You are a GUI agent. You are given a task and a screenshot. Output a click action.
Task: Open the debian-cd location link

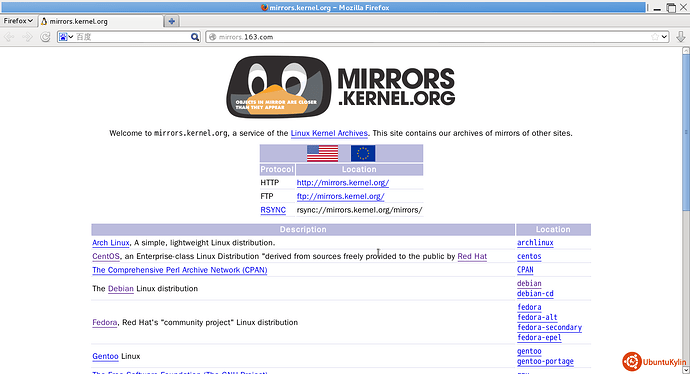point(535,294)
